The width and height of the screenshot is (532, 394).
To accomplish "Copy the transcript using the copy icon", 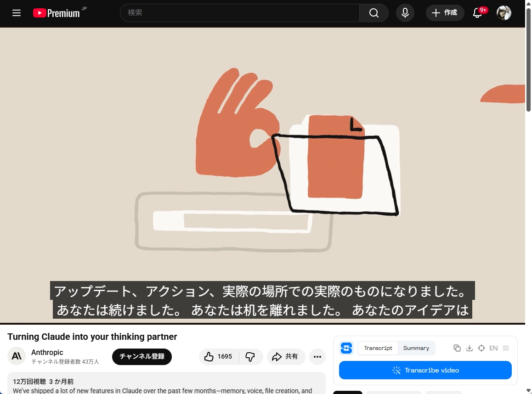I will coord(457,348).
